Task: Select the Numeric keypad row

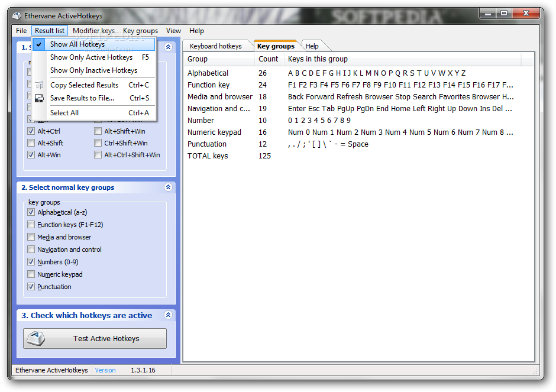Action: point(358,132)
